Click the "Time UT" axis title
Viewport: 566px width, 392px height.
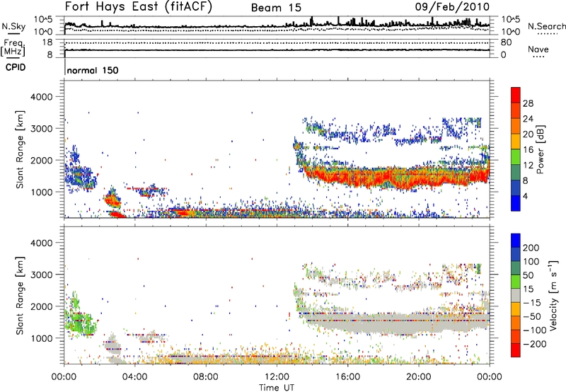coord(277,388)
